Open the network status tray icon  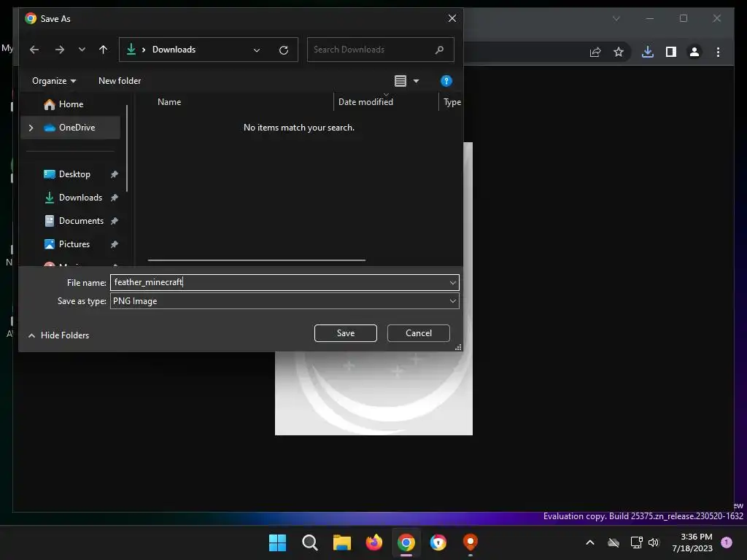click(x=636, y=542)
